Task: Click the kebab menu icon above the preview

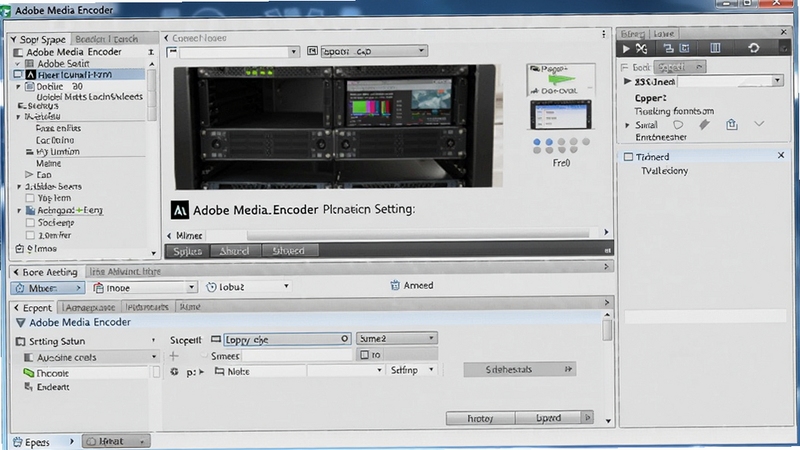Action: click(604, 34)
